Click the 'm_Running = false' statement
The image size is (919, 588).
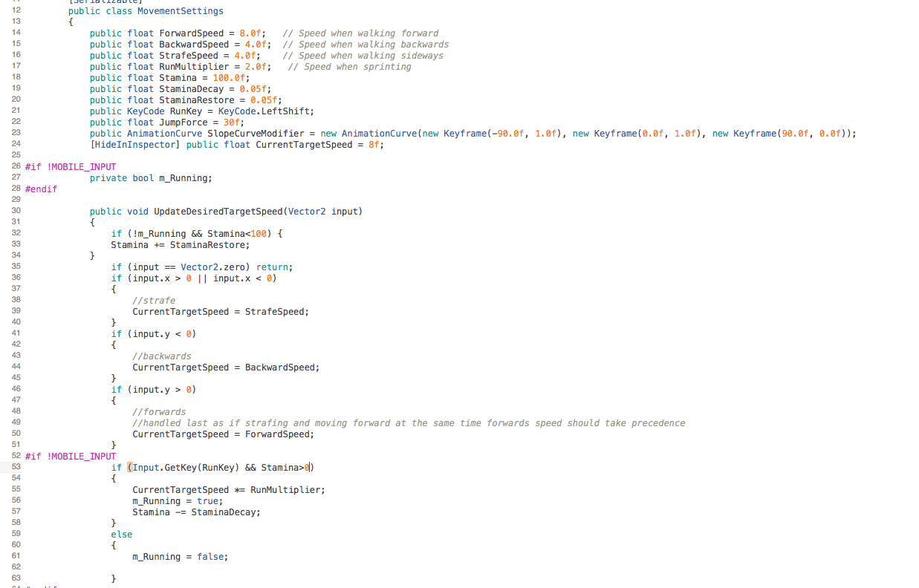(x=180, y=557)
